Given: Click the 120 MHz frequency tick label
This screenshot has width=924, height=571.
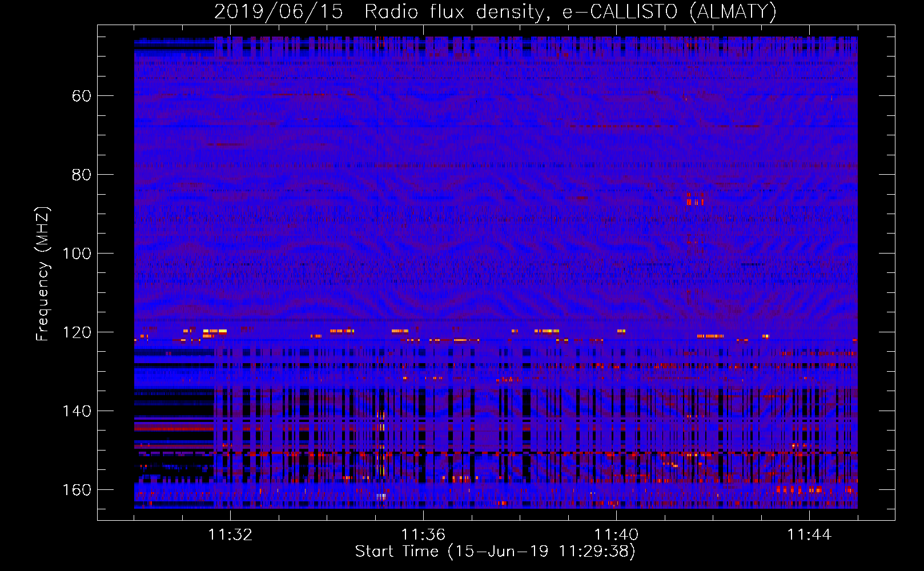Looking at the screenshot, I should 77,332.
